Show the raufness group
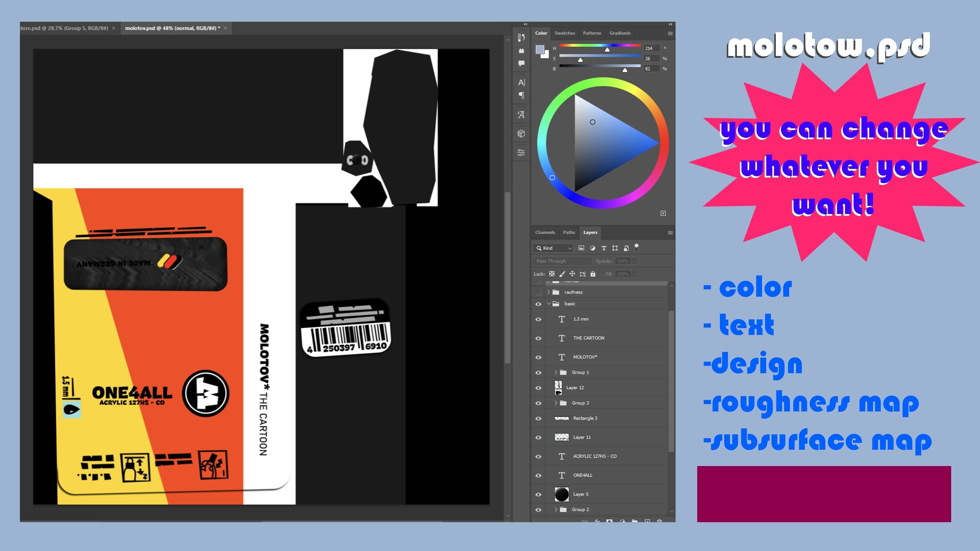This screenshot has height=551, width=980. [538, 292]
